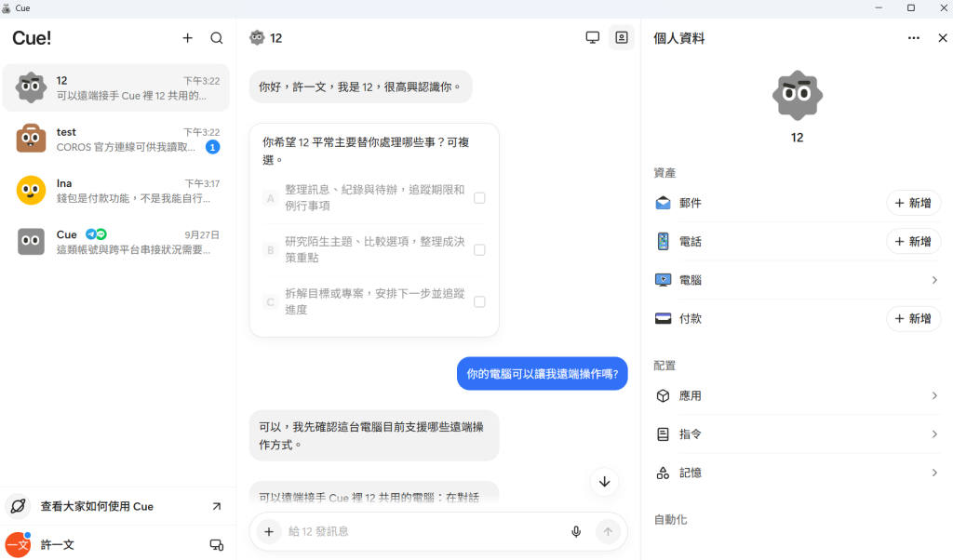953x560 pixels.
Task: Click the test brown bag avatar
Action: (31, 139)
